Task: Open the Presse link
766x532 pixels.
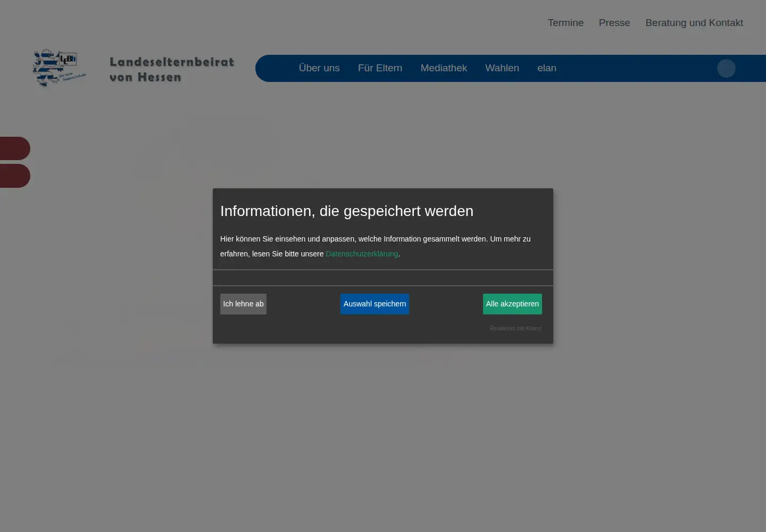Action: click(x=614, y=23)
